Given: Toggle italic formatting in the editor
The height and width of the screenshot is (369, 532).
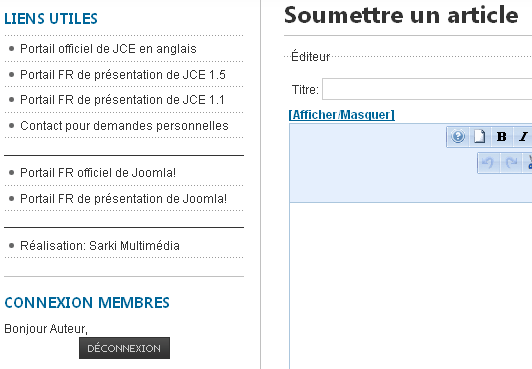Looking at the screenshot, I should tap(523, 136).
